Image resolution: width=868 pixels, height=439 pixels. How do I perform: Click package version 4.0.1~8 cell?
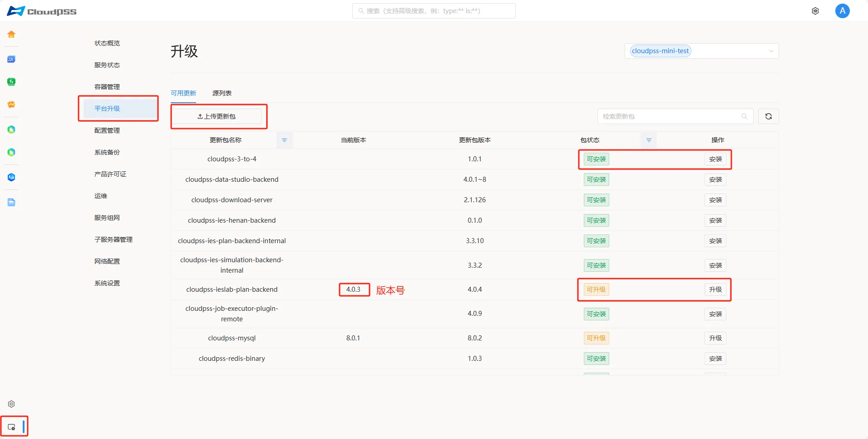(475, 180)
